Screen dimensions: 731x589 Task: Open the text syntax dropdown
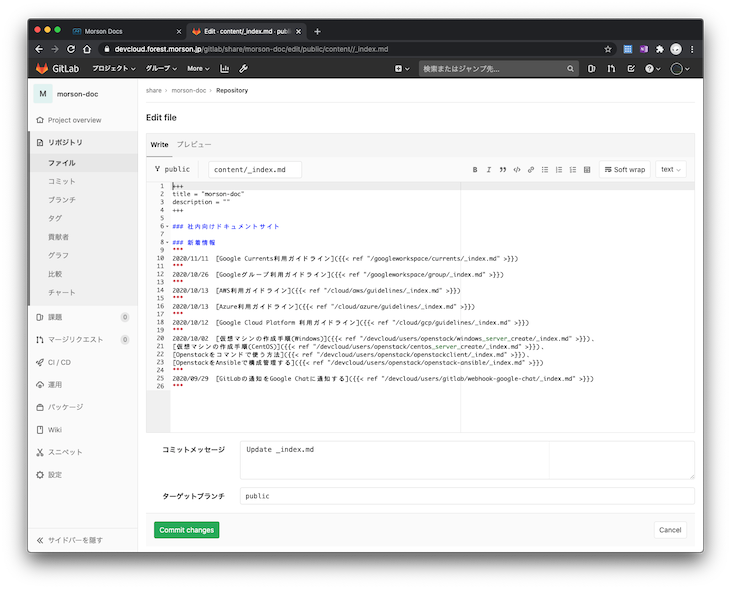point(671,170)
